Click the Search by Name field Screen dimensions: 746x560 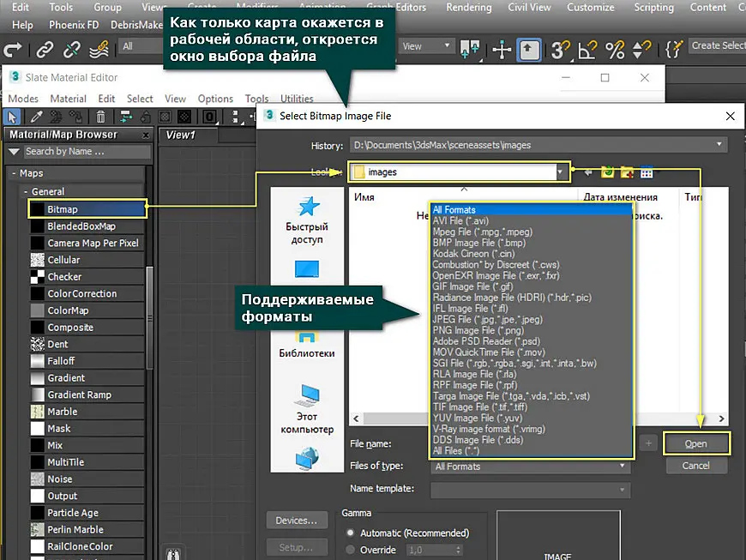coord(87,151)
